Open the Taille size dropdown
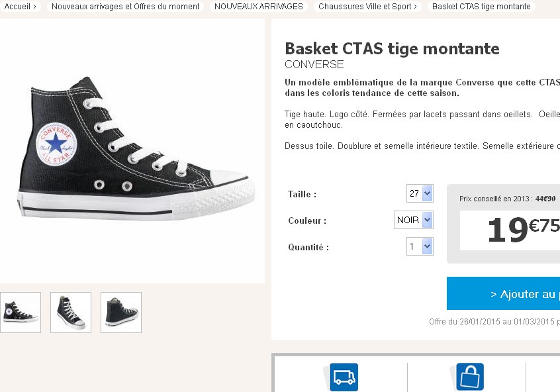Viewport: 560px width, 392px height. coord(420,194)
